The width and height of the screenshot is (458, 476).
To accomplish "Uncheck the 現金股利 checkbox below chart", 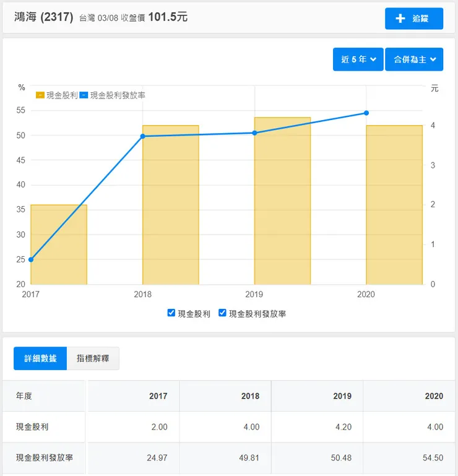I will 171,313.
